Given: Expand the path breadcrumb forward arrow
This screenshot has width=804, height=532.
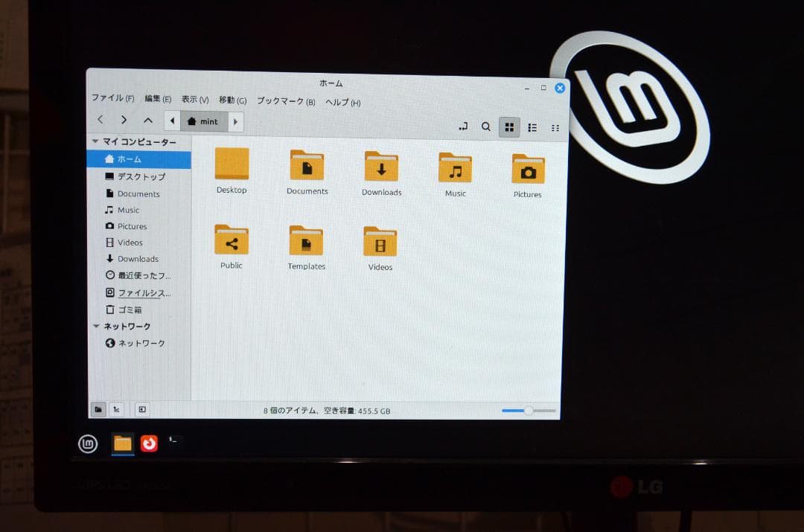Looking at the screenshot, I should pos(237,121).
